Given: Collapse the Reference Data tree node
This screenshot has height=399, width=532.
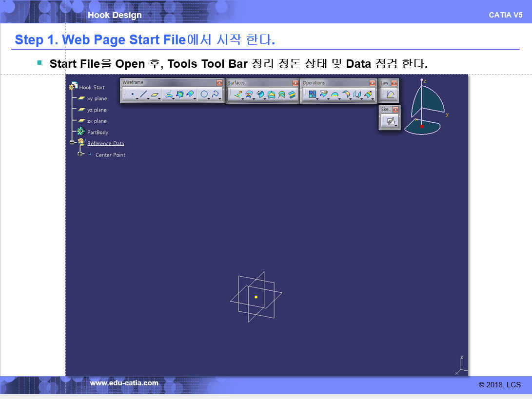Looking at the screenshot, I should tap(73, 143).
